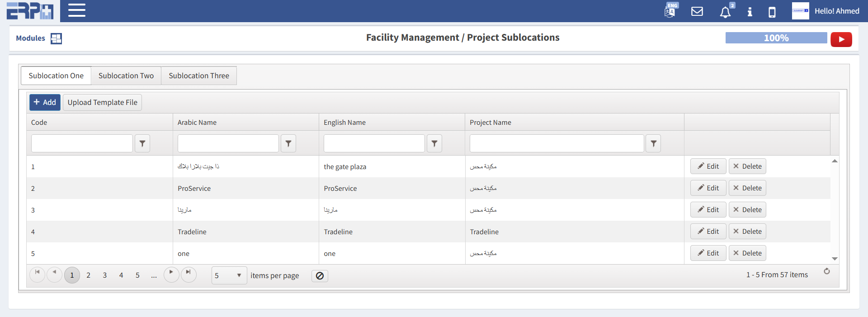
Task: Open the notifications bell
Action: point(725,12)
